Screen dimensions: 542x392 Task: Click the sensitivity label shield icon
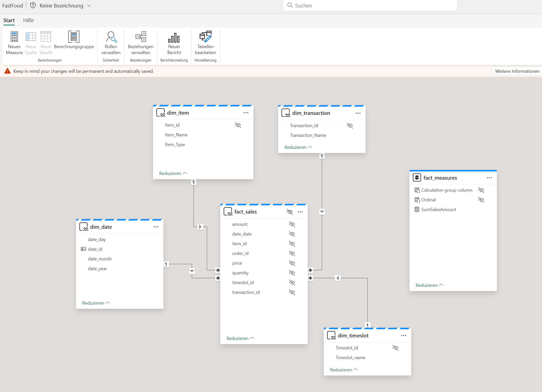(x=33, y=5)
